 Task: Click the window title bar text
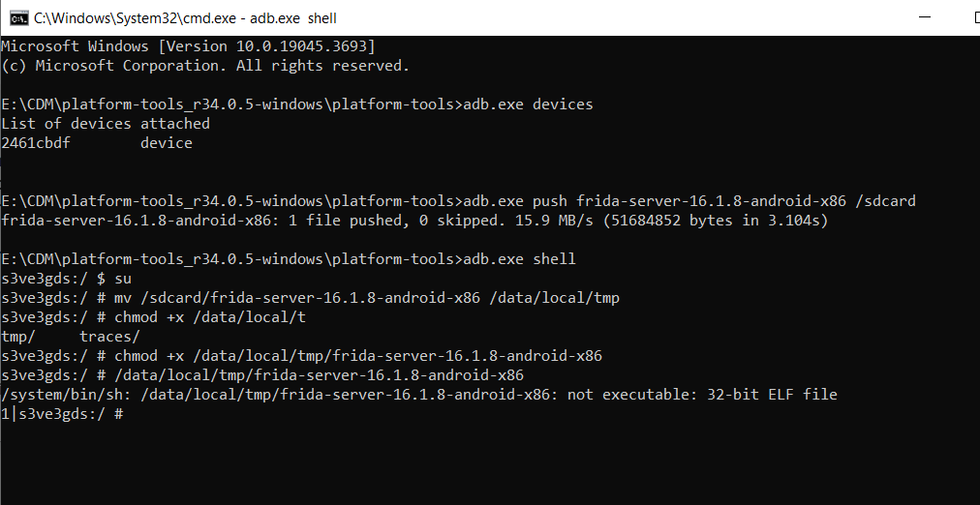coord(184,17)
